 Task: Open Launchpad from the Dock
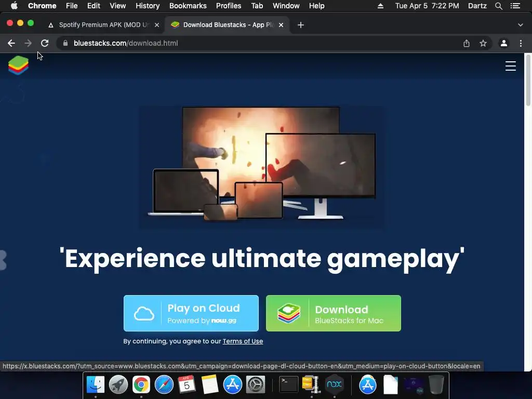click(118, 384)
